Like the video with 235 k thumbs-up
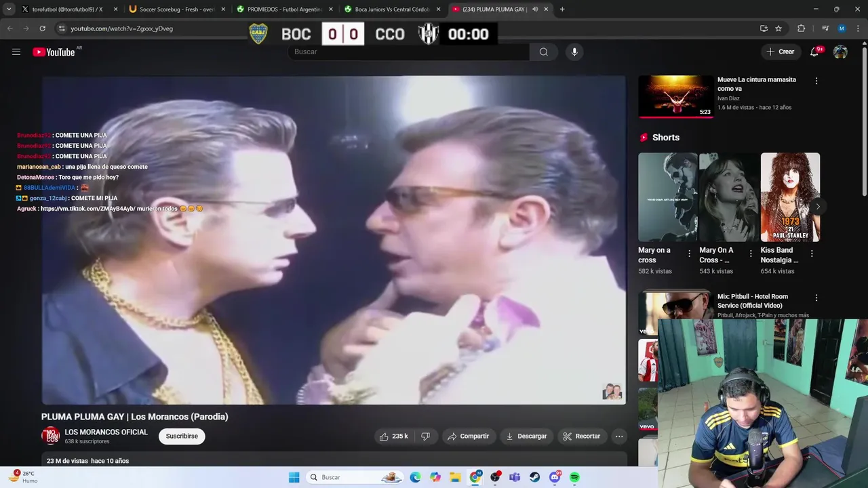 pos(394,436)
